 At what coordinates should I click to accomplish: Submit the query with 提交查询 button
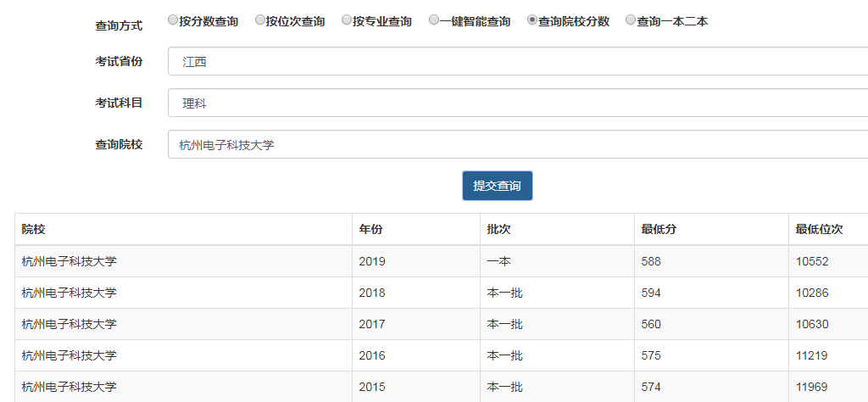click(497, 186)
